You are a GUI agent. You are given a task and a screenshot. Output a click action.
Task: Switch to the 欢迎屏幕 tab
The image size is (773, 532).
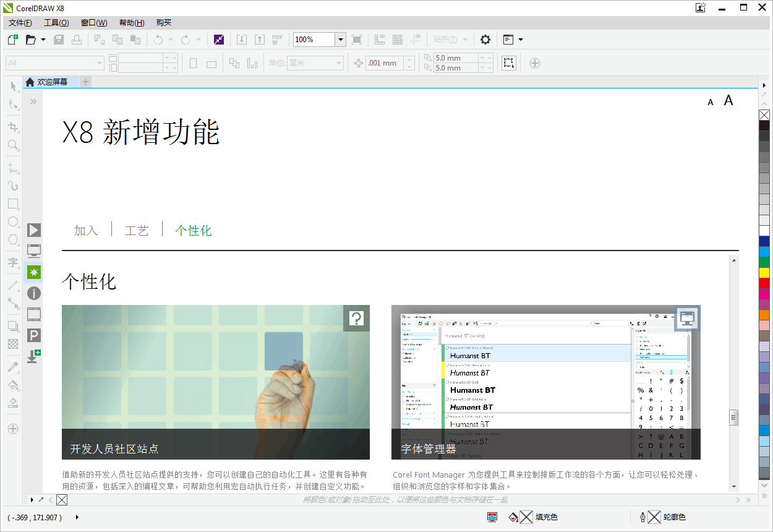(51, 82)
